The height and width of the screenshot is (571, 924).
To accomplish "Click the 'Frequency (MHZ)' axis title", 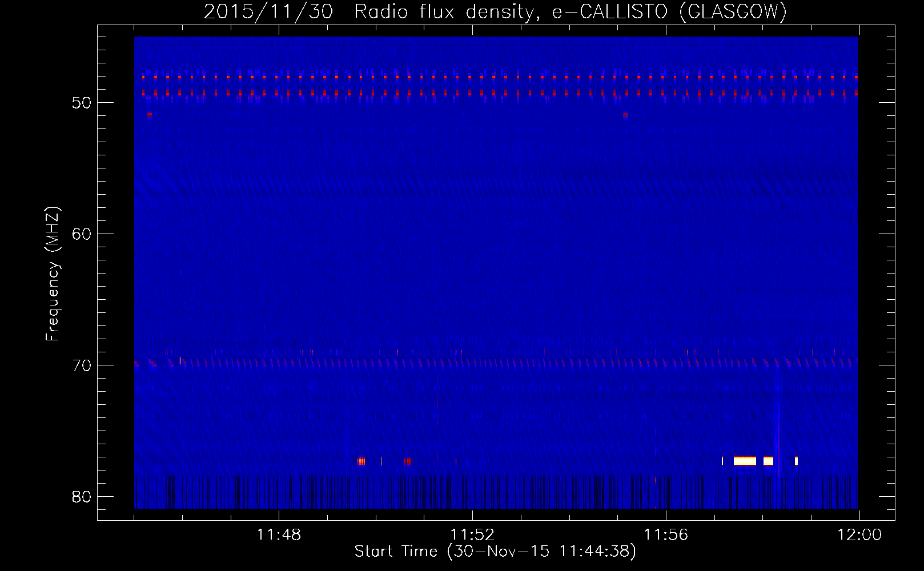I will click(53, 274).
